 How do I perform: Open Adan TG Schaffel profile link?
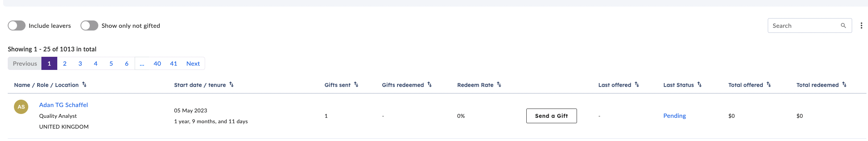click(x=63, y=105)
